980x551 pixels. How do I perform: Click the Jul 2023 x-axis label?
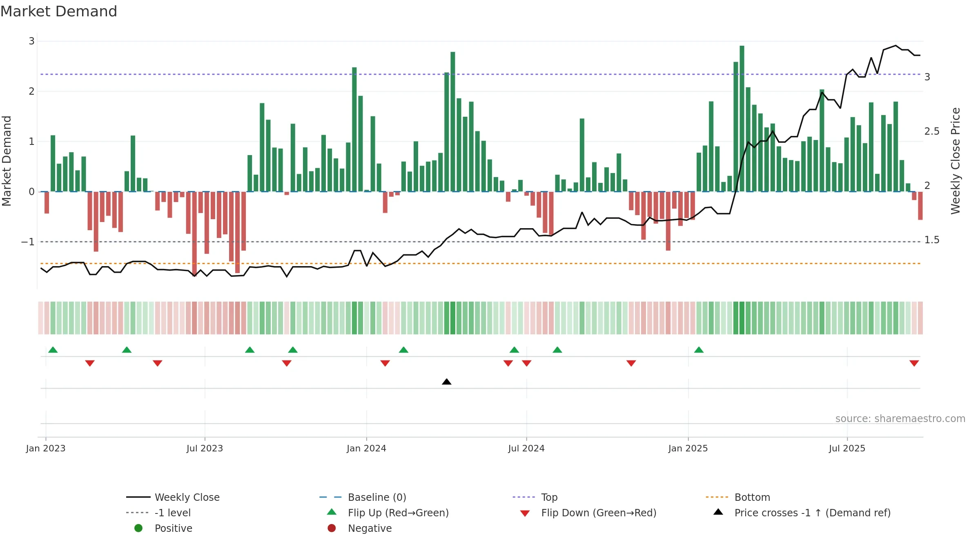[205, 448]
